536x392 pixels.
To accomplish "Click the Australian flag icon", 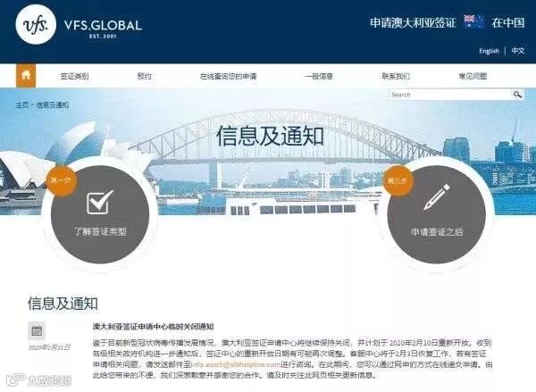I will click(473, 21).
